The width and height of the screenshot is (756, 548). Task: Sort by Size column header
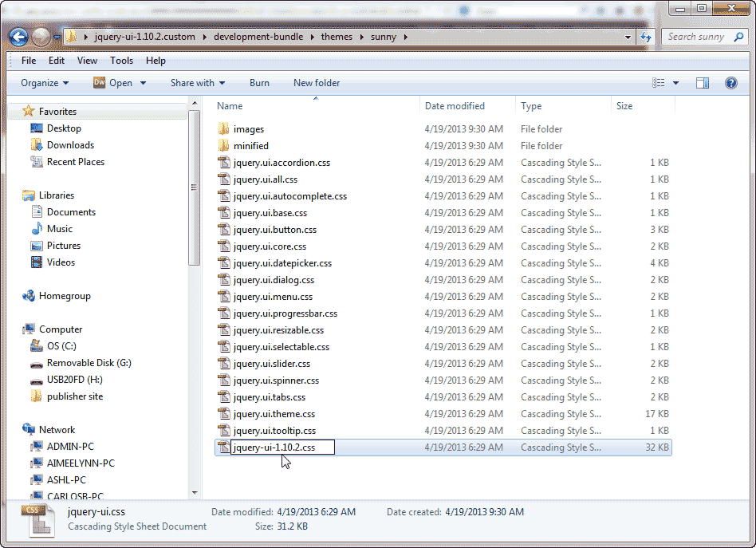pyautogui.click(x=624, y=106)
